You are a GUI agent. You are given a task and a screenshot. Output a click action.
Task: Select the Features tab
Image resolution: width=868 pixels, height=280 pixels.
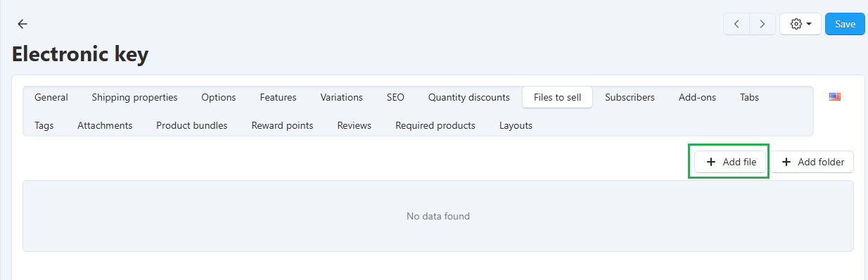point(278,97)
